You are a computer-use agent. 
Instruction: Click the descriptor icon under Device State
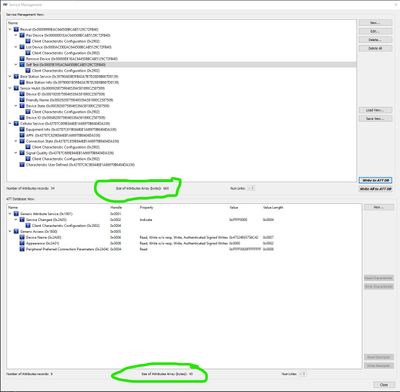[28, 112]
